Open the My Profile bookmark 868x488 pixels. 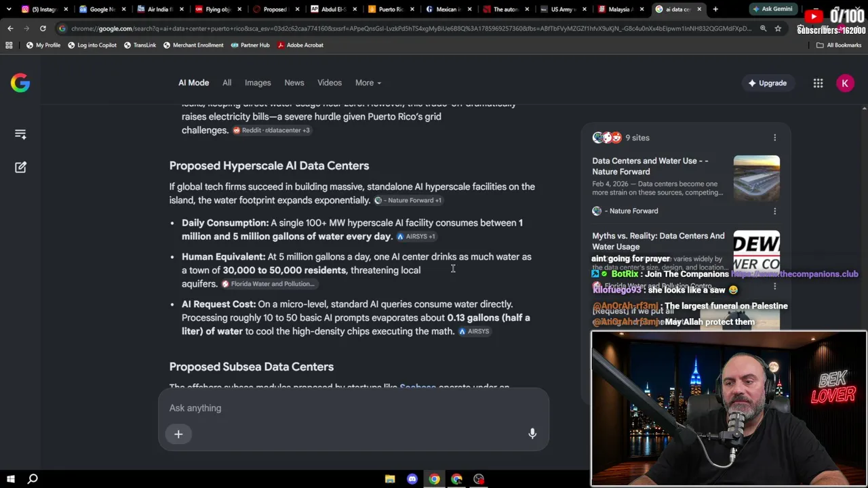(43, 45)
